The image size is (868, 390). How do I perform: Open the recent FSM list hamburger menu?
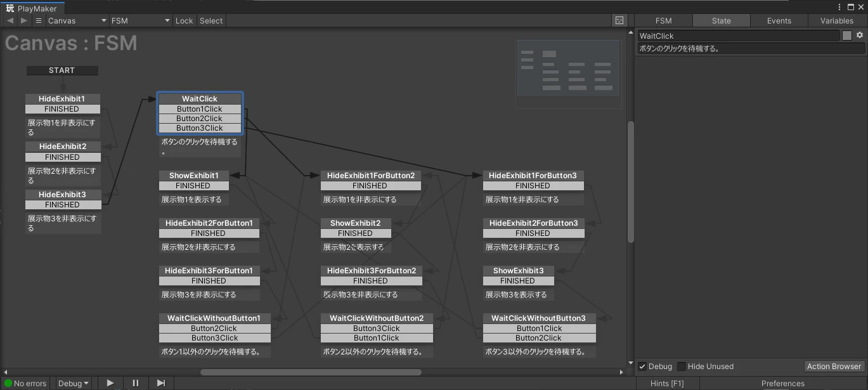point(39,20)
